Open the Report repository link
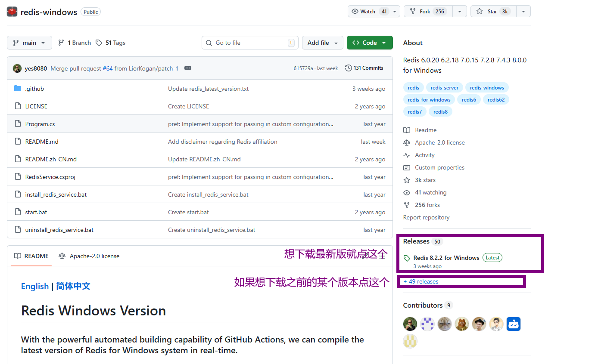The image size is (595, 364). [x=426, y=217]
